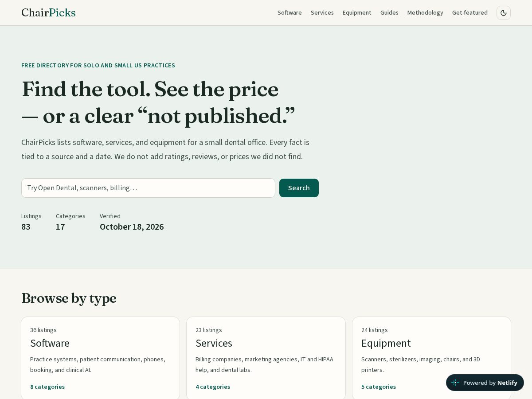Image resolution: width=532 pixels, height=399 pixels.
Task: Follow the '8 categories' link
Action: point(47,387)
